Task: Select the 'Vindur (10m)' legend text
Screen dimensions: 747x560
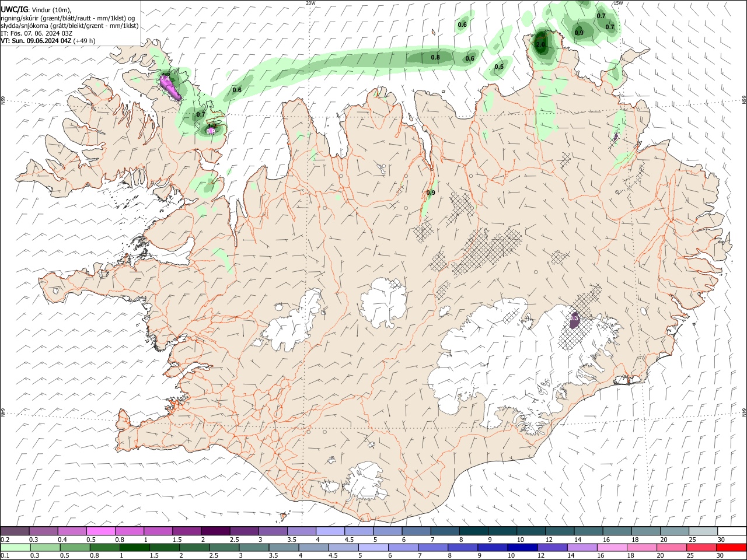Action: coord(51,9)
